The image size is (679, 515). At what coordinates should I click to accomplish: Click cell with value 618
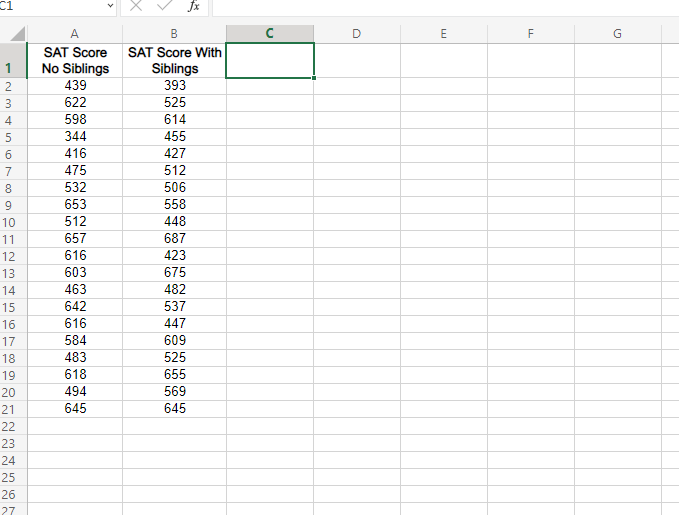[75, 375]
